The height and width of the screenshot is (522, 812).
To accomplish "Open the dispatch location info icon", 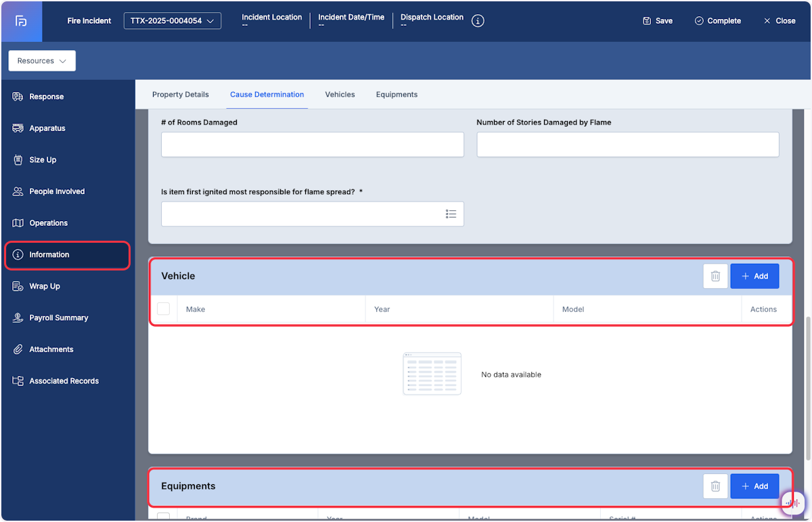I will click(478, 21).
